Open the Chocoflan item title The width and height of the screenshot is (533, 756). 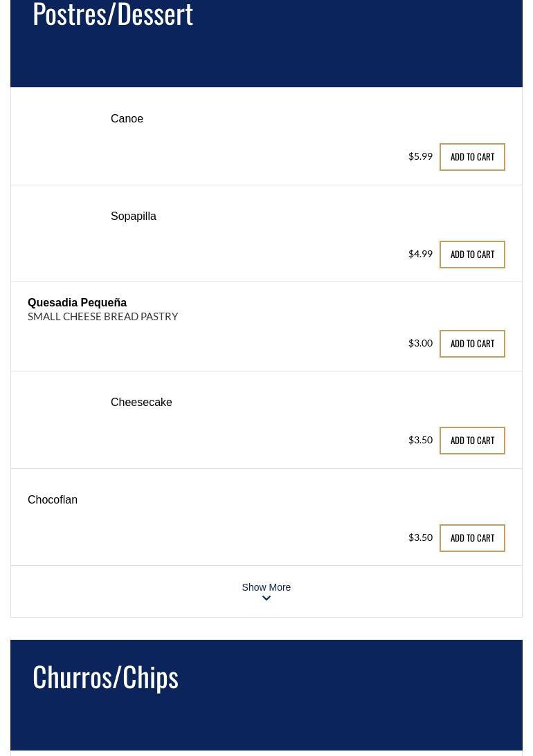(53, 500)
